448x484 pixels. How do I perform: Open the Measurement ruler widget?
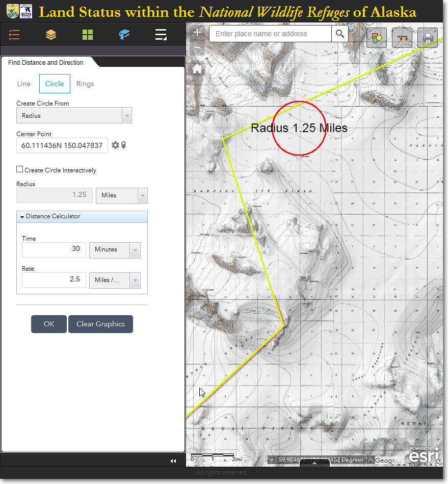[x=402, y=38]
